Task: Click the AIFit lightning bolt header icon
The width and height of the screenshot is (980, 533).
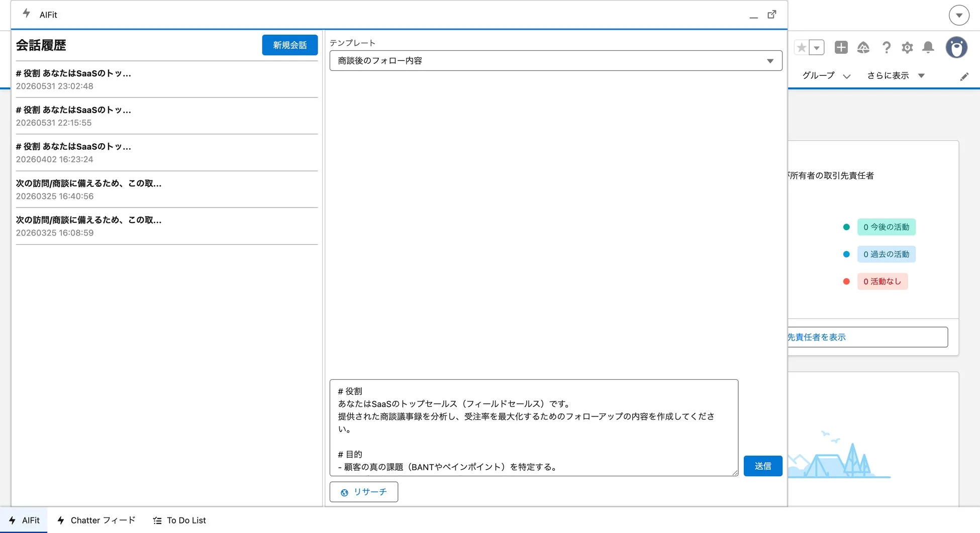Action: pyautogui.click(x=27, y=14)
